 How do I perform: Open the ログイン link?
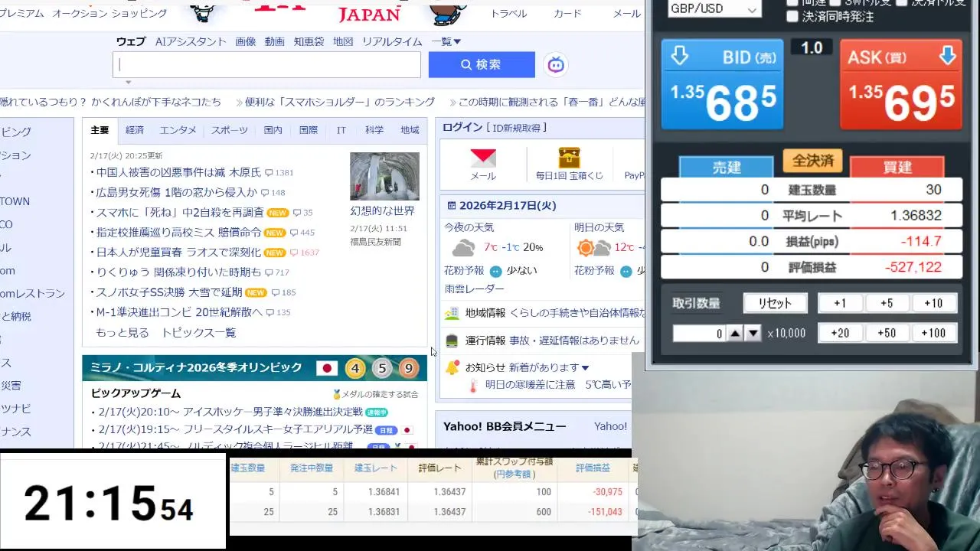(x=462, y=127)
